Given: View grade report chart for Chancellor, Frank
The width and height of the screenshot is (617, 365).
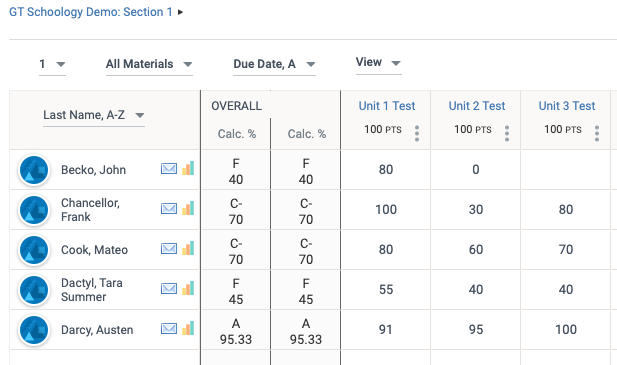Looking at the screenshot, I should tap(188, 208).
